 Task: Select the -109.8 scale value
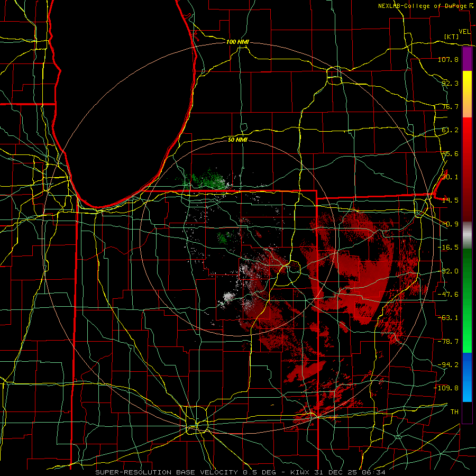click(x=446, y=388)
